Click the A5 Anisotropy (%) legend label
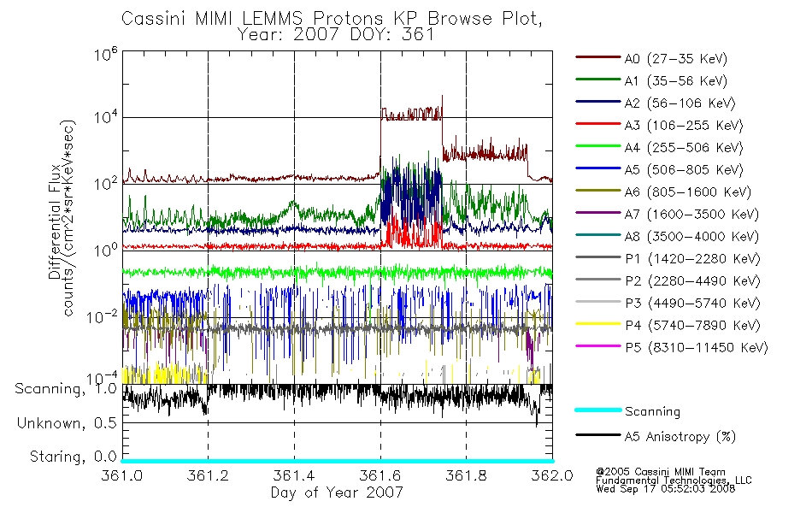This screenshot has width=812, height=513. click(x=680, y=437)
